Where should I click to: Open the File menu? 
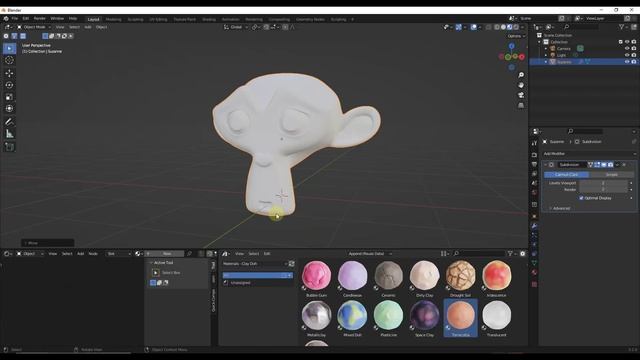click(15, 19)
